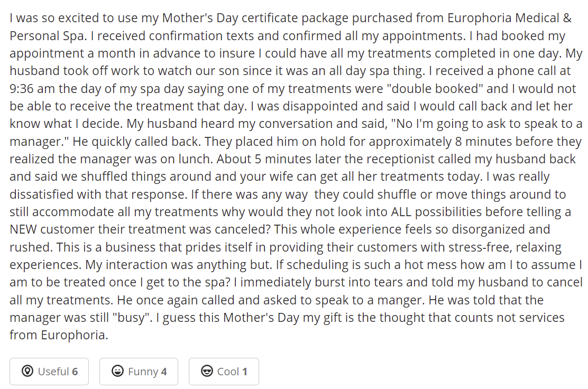
Task: Click the word stress-free in review text
Action: coord(475,247)
